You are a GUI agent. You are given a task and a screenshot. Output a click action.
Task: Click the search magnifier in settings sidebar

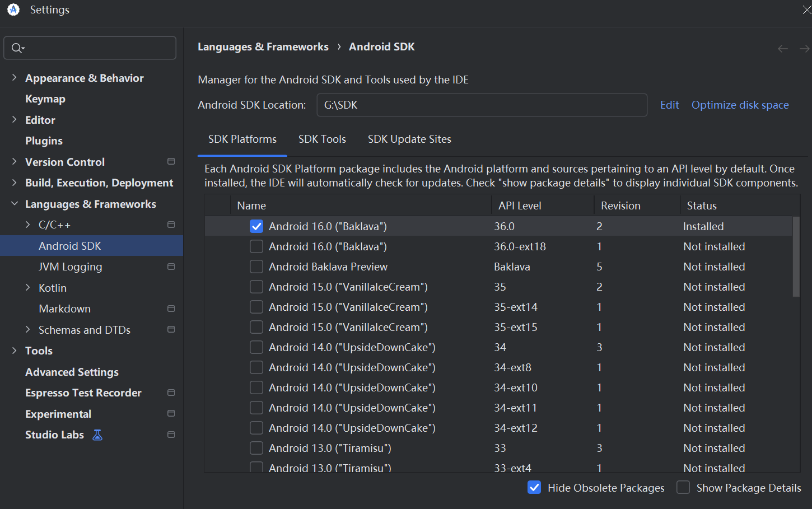click(17, 48)
